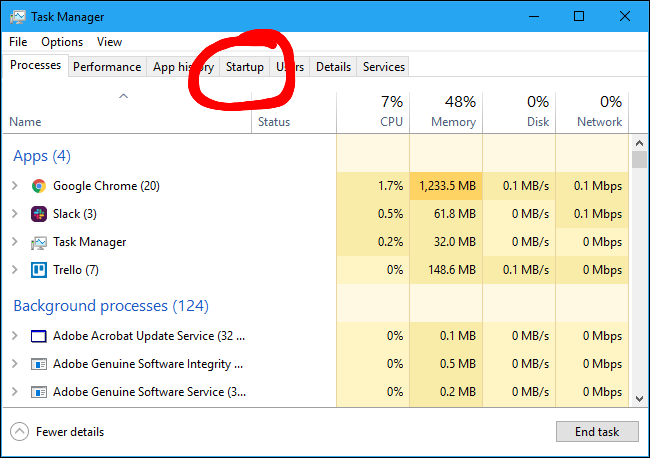The width and height of the screenshot is (650, 458).
Task: Click the vertical scrollbar thumb
Action: [x=639, y=160]
